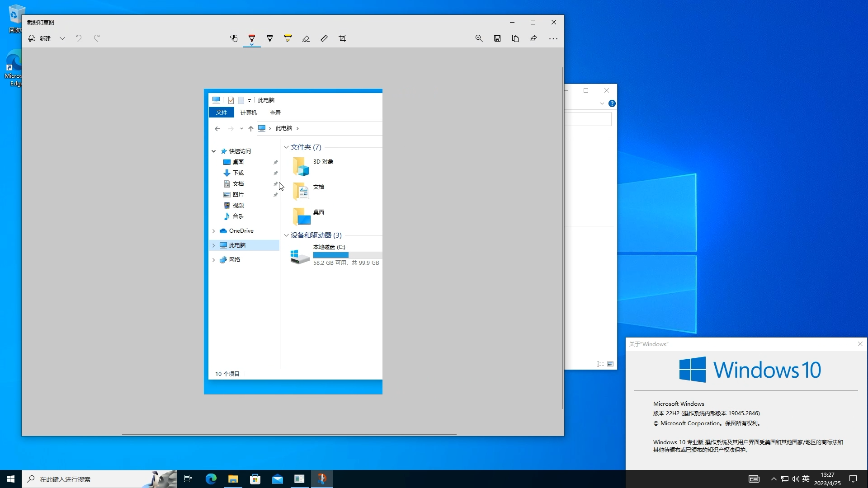Save the annotated screenshot
This screenshot has height=488, width=868.
point(497,38)
